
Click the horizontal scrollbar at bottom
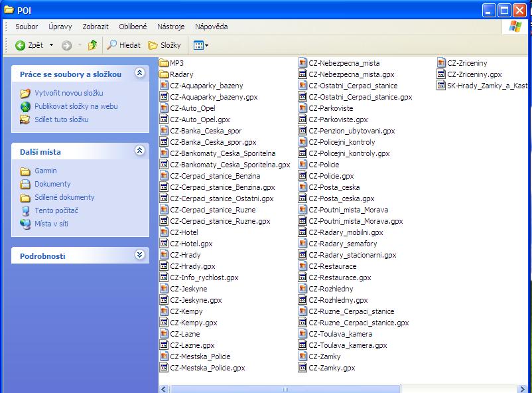(286, 388)
